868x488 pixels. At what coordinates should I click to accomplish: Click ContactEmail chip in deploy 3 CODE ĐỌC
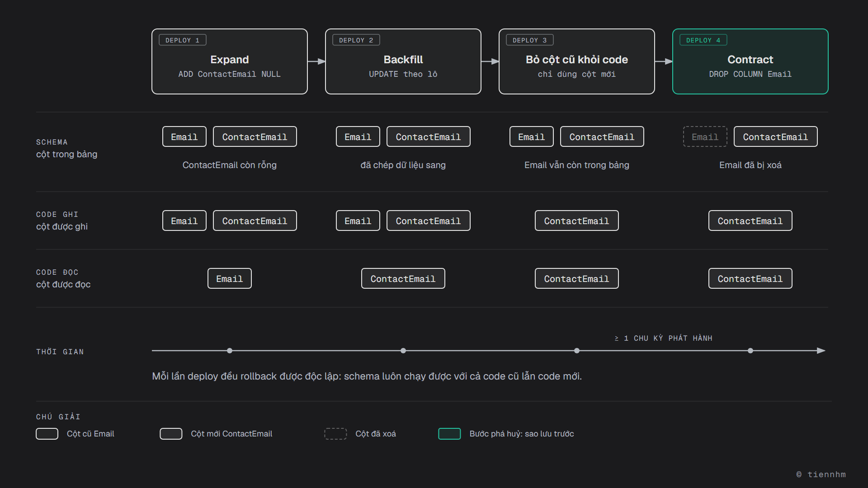577,278
